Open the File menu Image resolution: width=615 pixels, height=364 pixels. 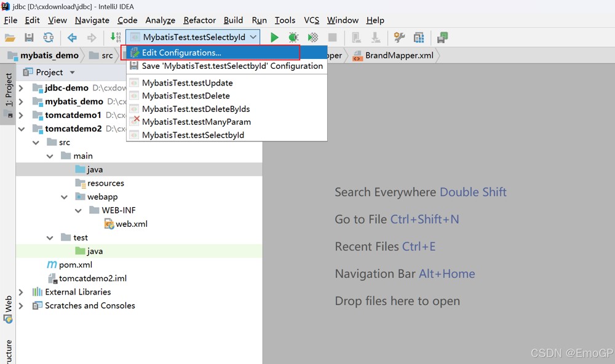click(x=10, y=20)
